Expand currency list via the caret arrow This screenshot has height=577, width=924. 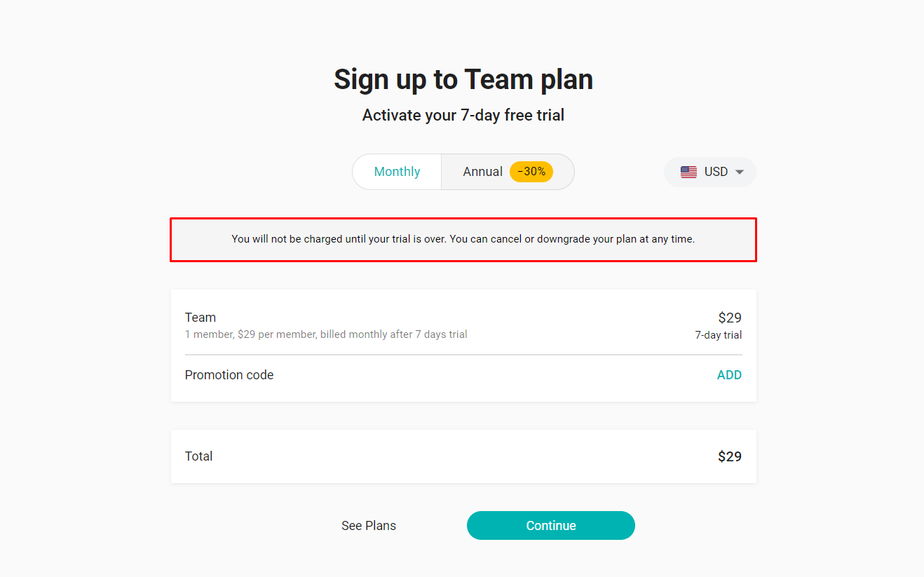(739, 172)
